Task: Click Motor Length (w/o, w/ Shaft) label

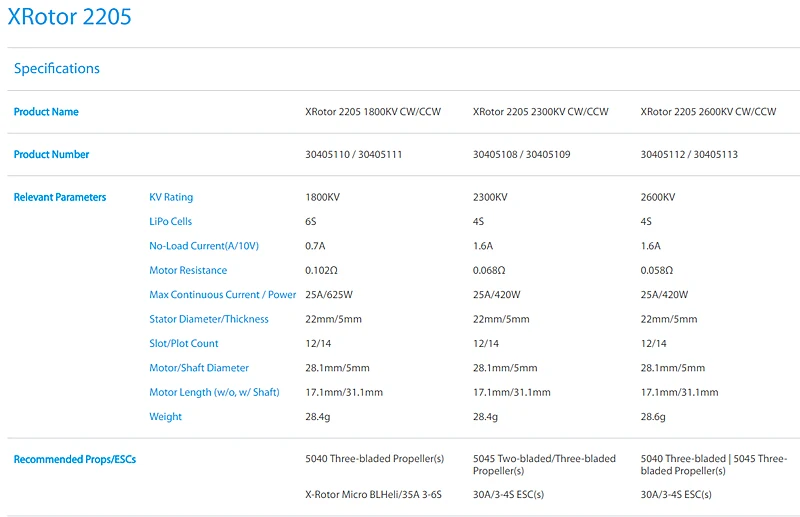Action: 214,392
